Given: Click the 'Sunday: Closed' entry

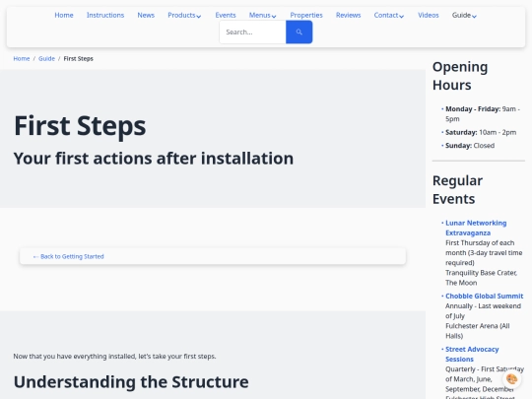Looking at the screenshot, I should coord(470,146).
